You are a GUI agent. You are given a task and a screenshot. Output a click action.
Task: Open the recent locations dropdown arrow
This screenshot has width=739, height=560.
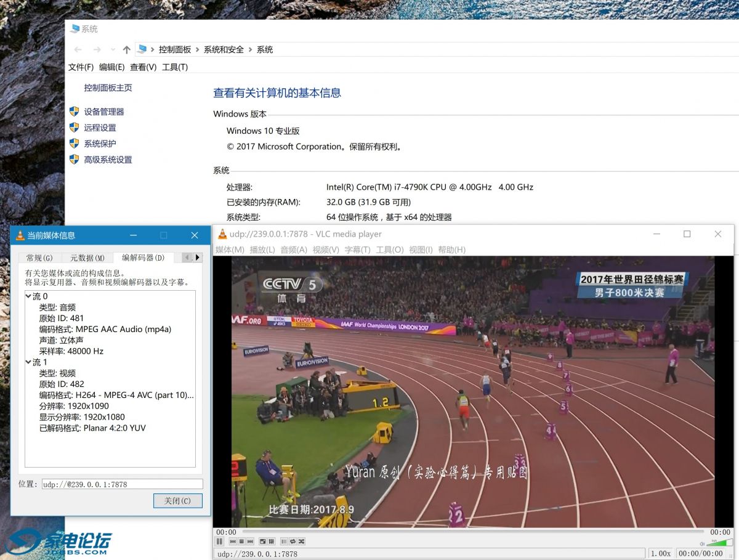113,50
